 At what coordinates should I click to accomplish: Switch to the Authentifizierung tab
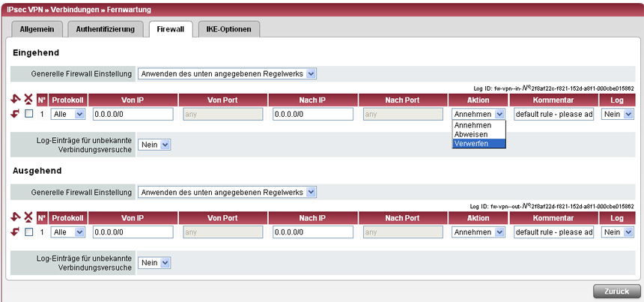(x=106, y=29)
